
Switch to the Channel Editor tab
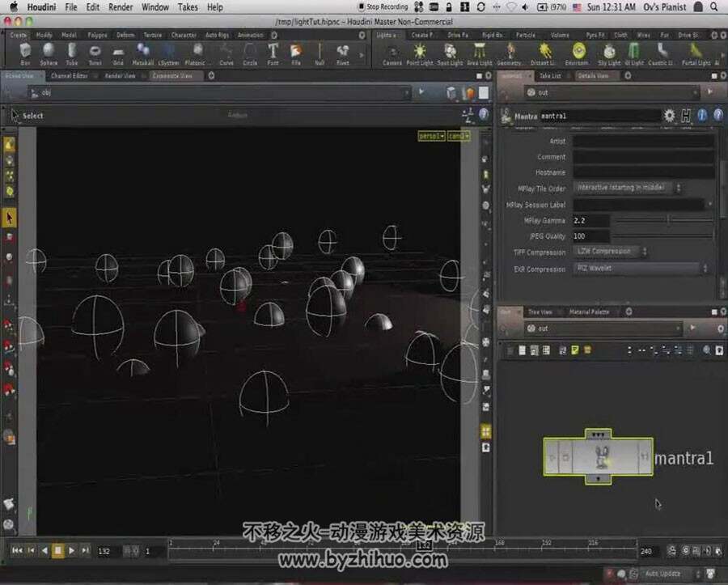[70, 75]
